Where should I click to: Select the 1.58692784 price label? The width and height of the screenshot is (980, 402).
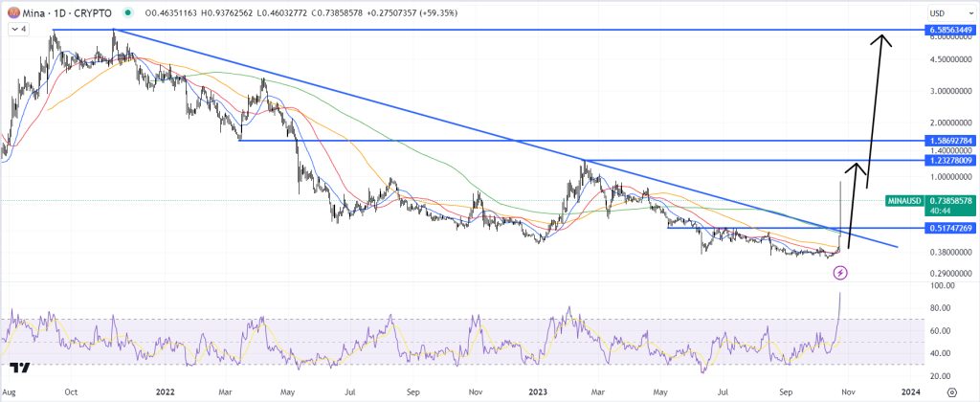[948, 141]
